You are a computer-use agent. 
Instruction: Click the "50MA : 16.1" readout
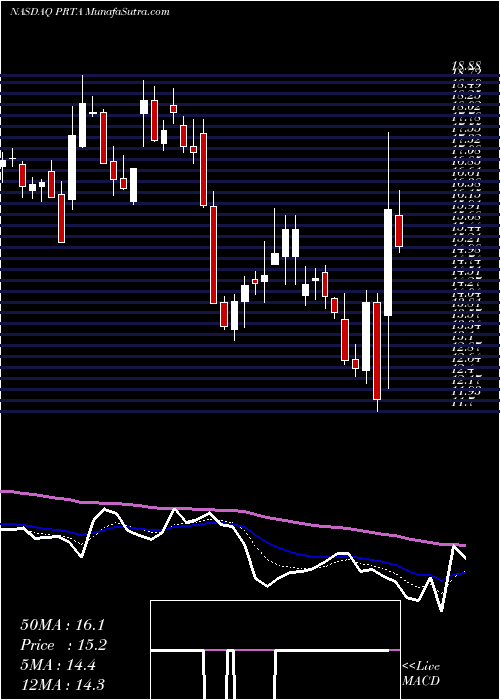point(62,625)
